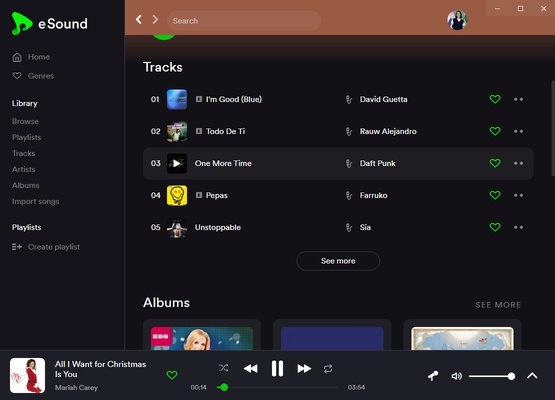This screenshot has height=400, width=555.
Task: Open artist David Guetta
Action: pos(383,99)
